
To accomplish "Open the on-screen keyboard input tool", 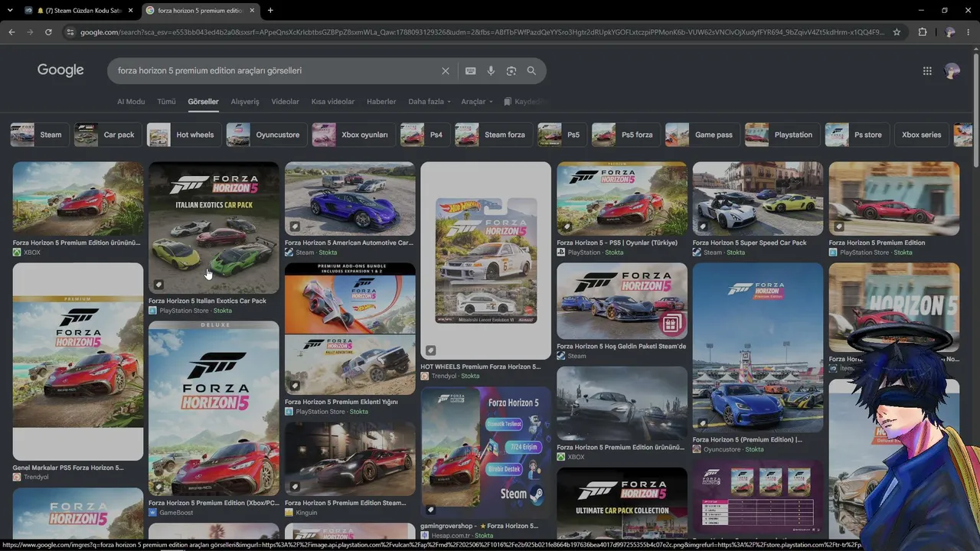I will click(470, 70).
